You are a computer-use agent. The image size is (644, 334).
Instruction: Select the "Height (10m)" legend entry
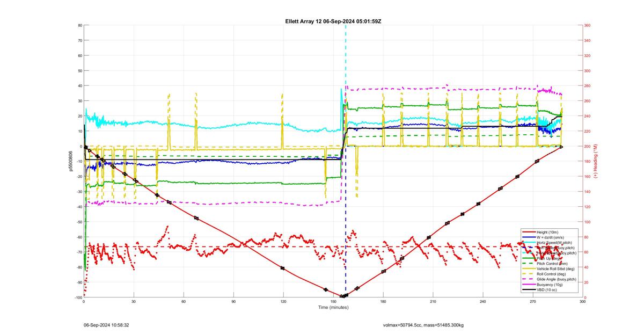(548, 232)
